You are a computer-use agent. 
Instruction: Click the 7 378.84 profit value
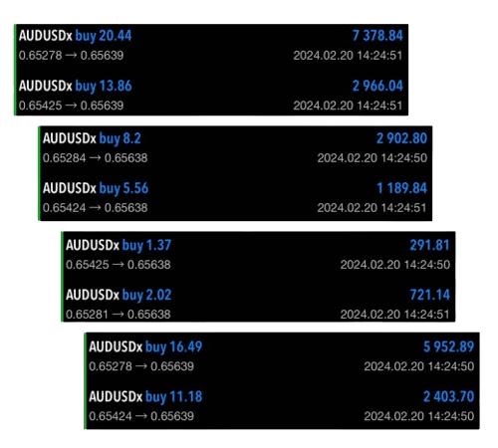(x=377, y=36)
